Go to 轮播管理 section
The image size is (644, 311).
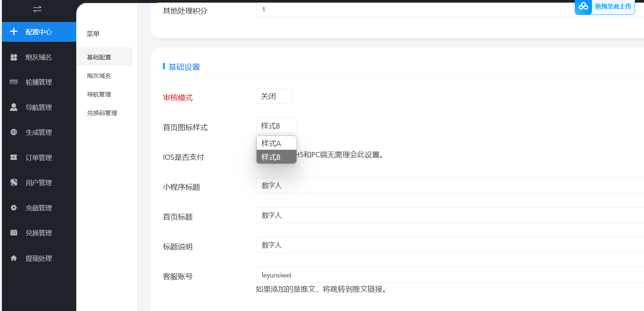pos(39,82)
